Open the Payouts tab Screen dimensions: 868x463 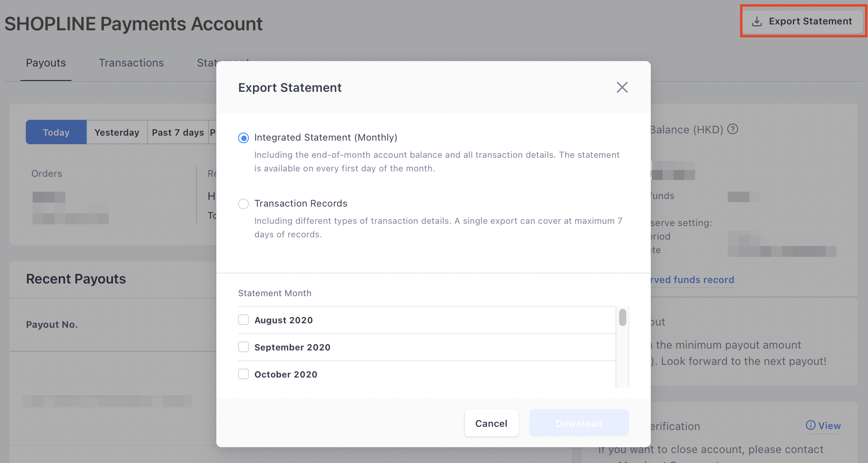click(x=46, y=63)
